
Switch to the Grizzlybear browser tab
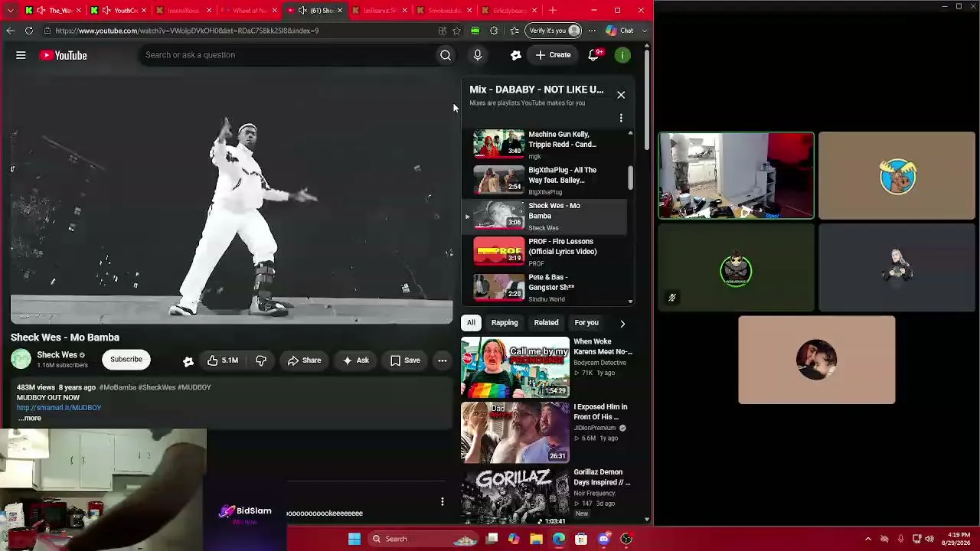coord(510,10)
